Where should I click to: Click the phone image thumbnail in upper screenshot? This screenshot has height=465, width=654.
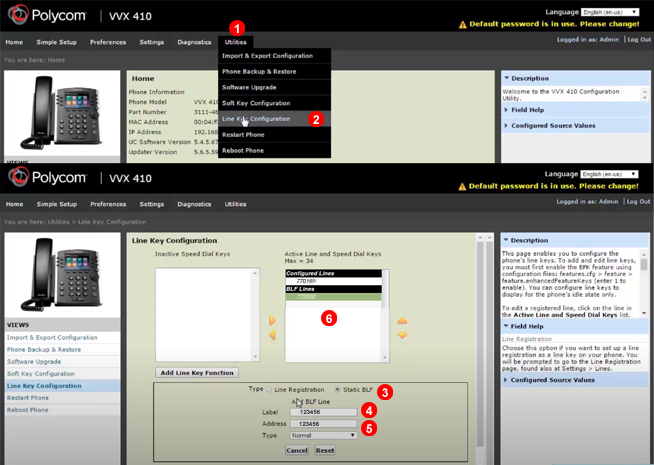coord(62,113)
